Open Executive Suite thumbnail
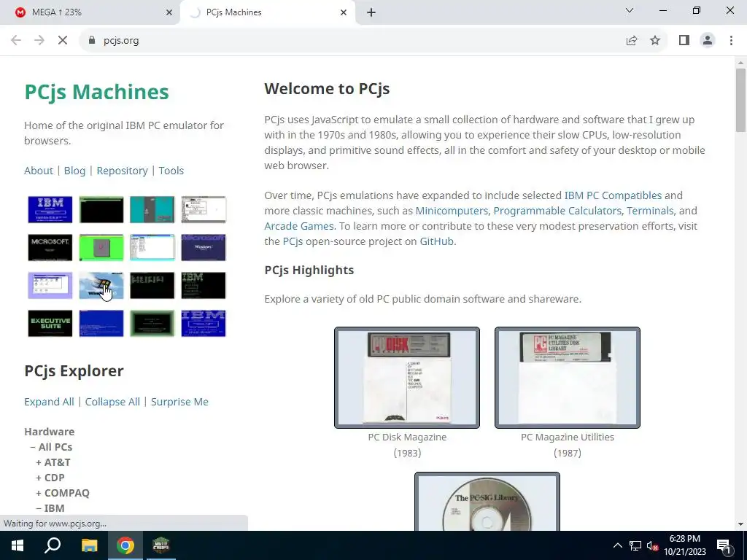Screen dimensions: 747x560 (50, 323)
